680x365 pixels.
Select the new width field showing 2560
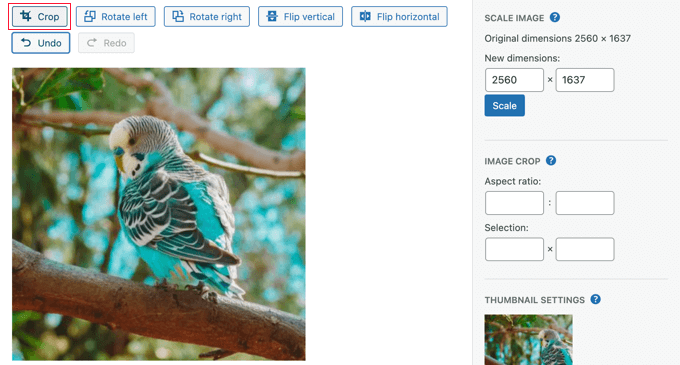click(514, 80)
